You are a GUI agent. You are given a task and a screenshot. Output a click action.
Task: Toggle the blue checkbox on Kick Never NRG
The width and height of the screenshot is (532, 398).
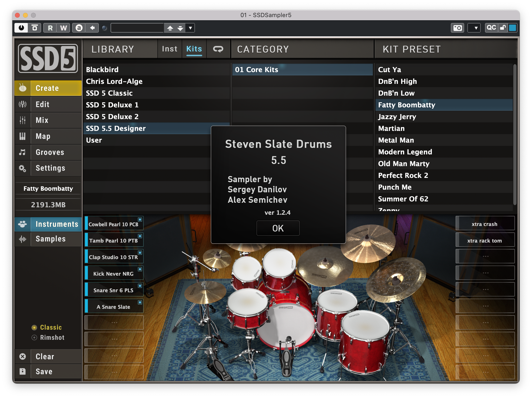pyautogui.click(x=140, y=269)
